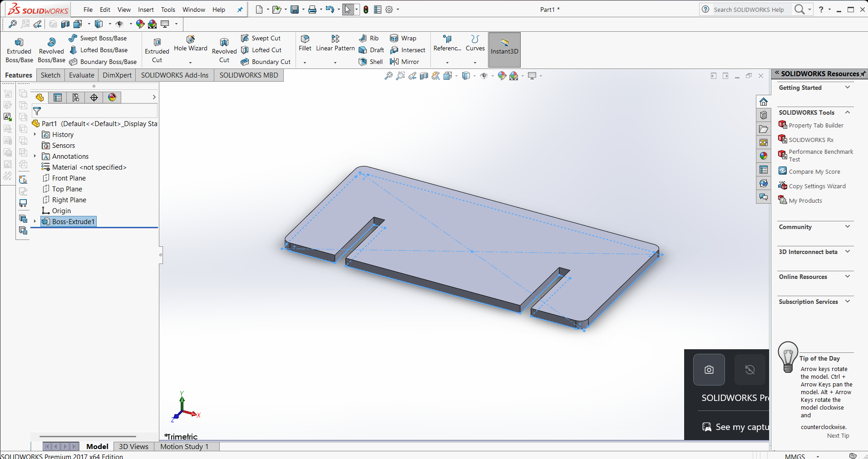
Task: Click the Wrap feature
Action: click(x=403, y=38)
